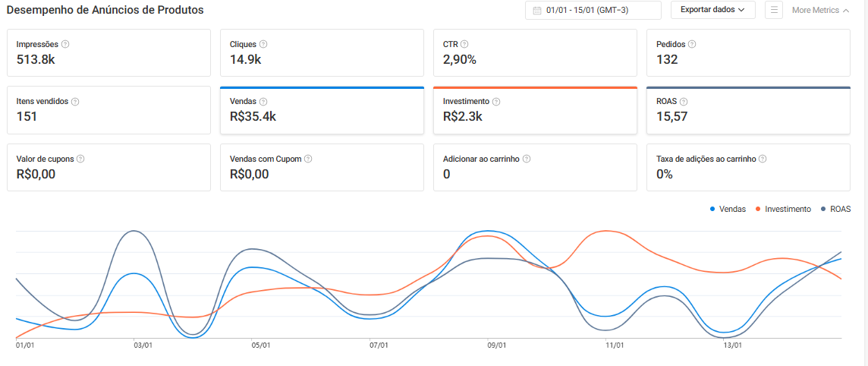Click help icon beside Taxa de adições ao carrinho
The height and width of the screenshot is (366, 868).
763,159
